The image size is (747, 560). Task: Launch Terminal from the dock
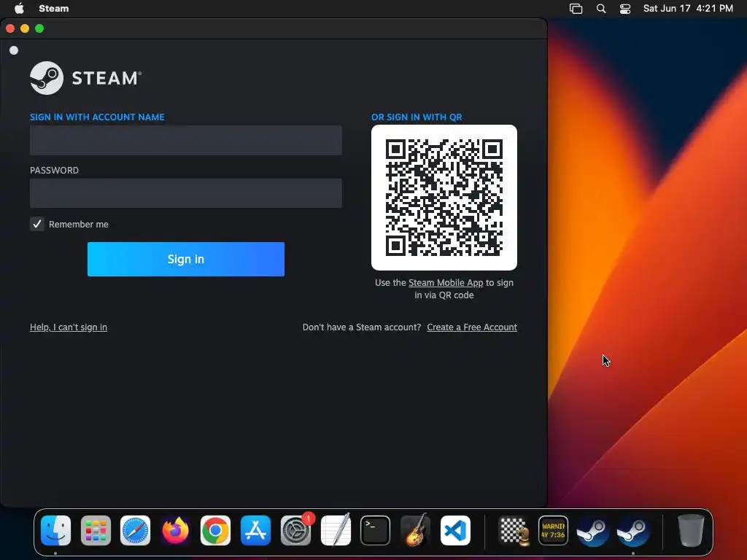pyautogui.click(x=376, y=531)
